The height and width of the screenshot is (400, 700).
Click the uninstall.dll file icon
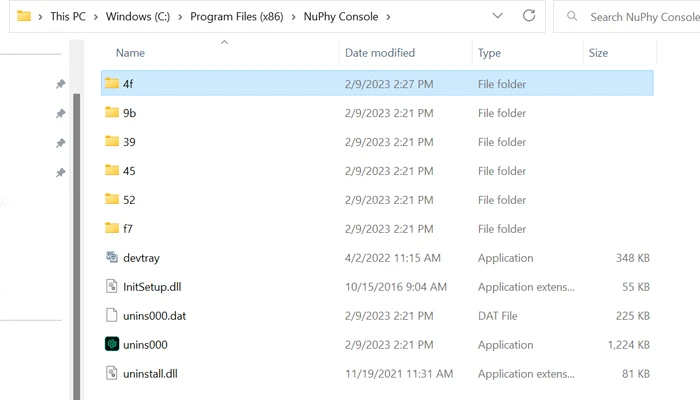pyautogui.click(x=112, y=374)
